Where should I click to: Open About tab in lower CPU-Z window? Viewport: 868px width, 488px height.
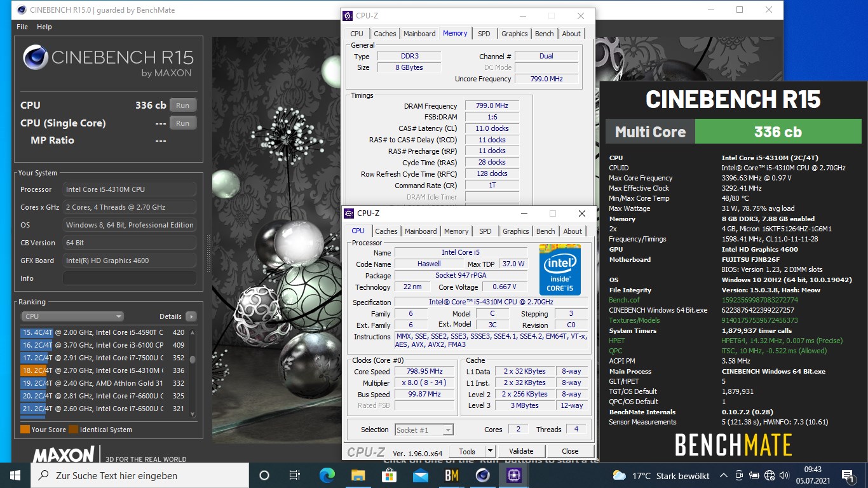tap(573, 231)
